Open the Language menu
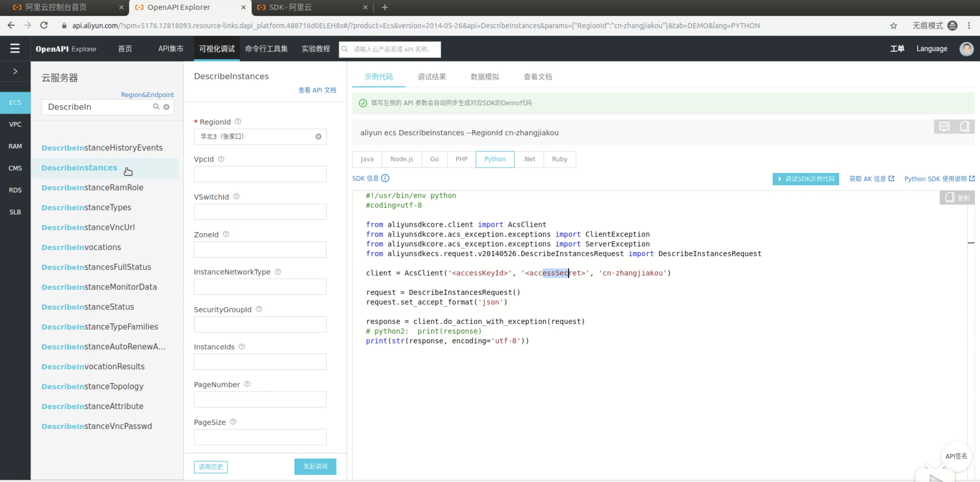This screenshot has height=482, width=980. [932, 49]
